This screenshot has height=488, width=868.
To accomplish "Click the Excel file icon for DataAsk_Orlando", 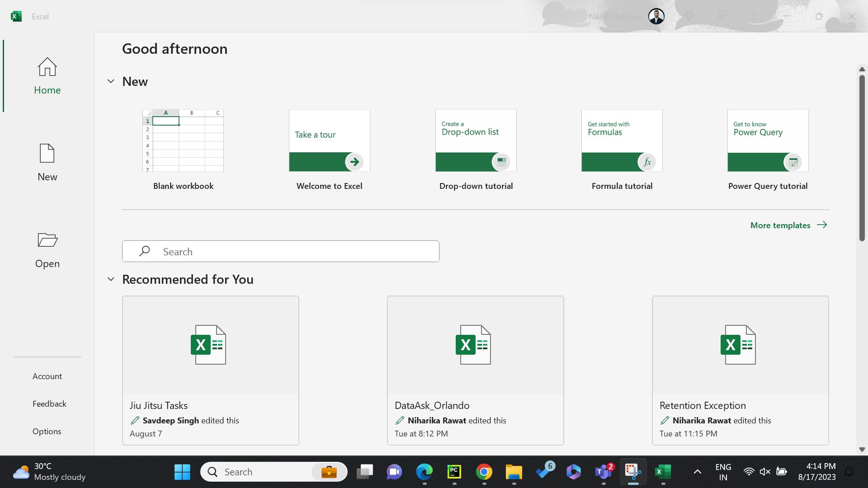I will [473, 345].
